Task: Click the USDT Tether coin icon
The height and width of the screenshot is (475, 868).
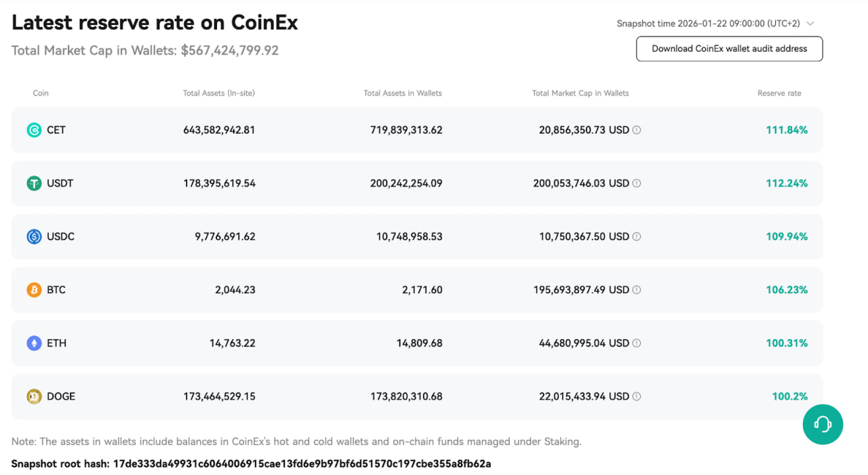Action: [34, 183]
